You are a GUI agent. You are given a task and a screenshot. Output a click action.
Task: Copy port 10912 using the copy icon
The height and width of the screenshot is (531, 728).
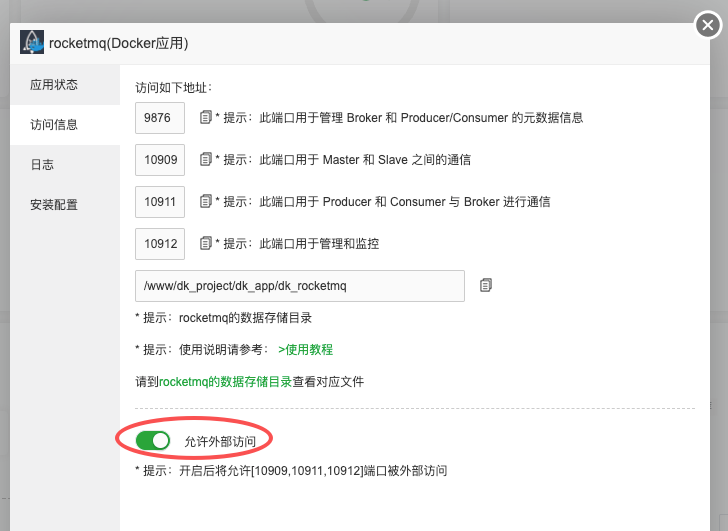[x=205, y=243]
